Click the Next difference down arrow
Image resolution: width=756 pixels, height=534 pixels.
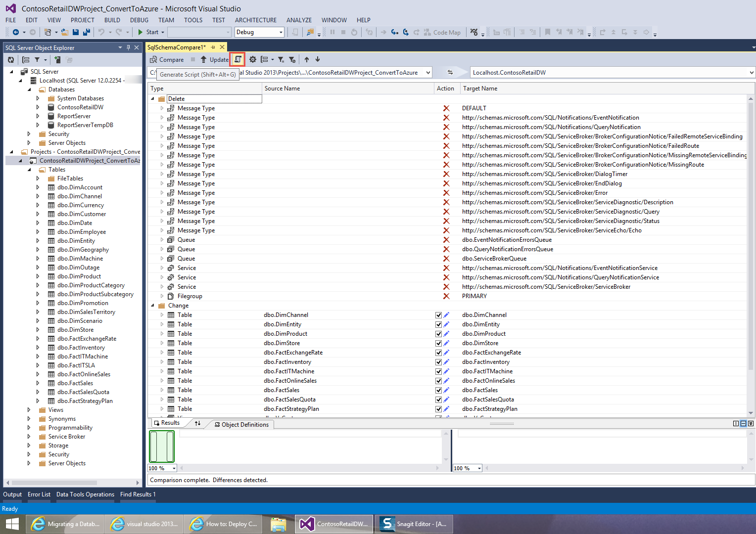click(318, 59)
